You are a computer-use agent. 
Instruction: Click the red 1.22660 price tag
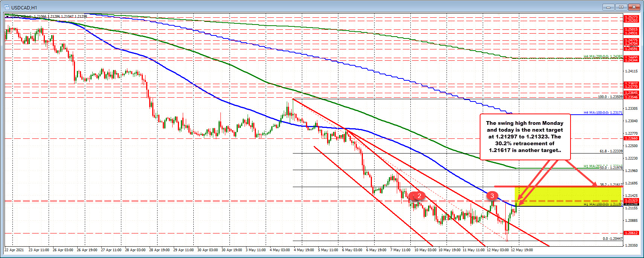631,138
